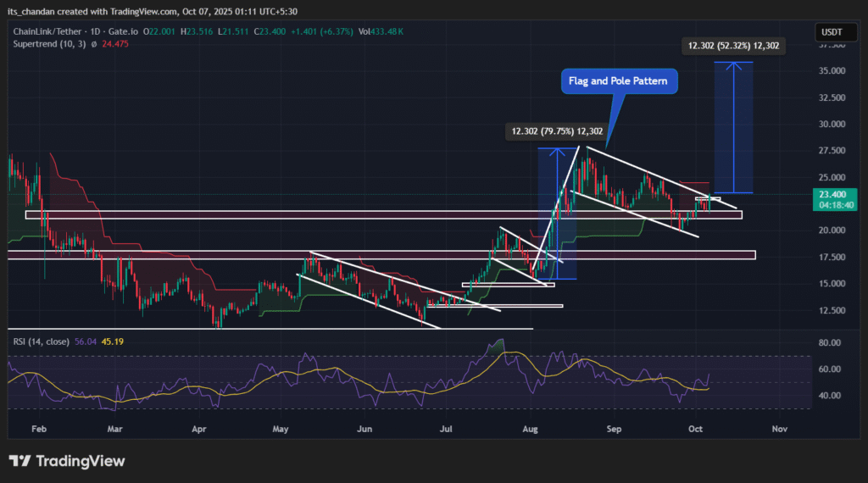Click the Aug label on the time axis
Screen dimensions: 868x483
click(x=530, y=430)
